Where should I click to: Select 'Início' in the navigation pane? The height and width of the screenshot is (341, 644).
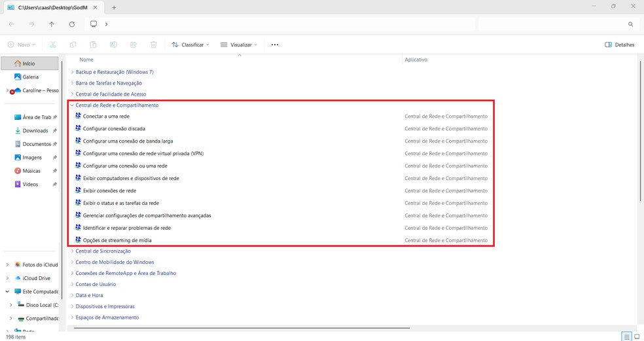[29, 63]
